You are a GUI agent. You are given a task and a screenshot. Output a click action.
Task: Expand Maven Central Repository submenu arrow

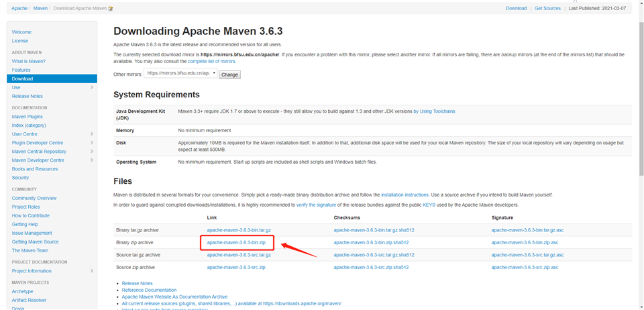pos(92,152)
